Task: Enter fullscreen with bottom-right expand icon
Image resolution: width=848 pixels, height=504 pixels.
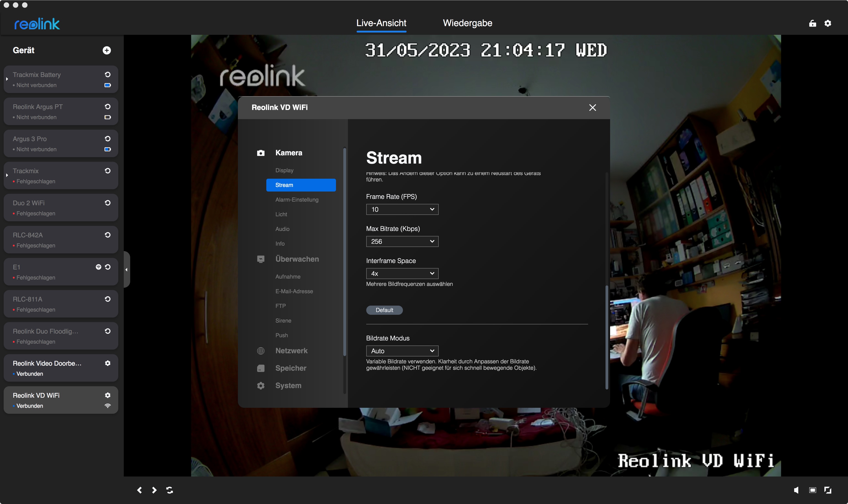Action: pyautogui.click(x=828, y=490)
